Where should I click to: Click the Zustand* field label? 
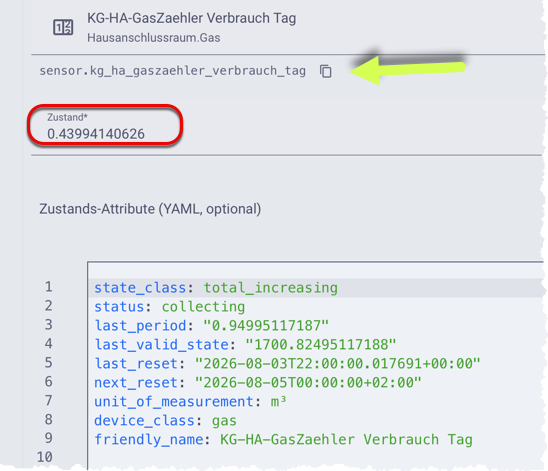67,117
